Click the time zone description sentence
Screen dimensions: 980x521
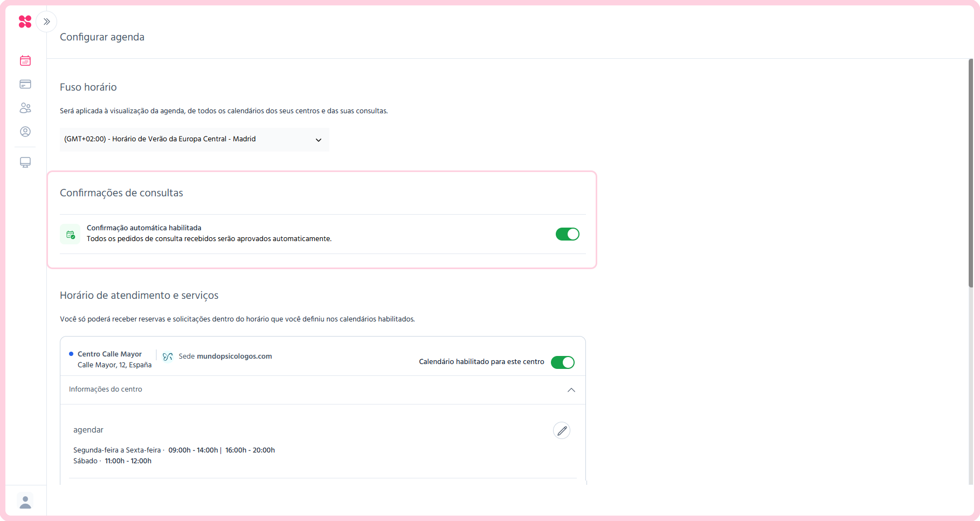click(x=224, y=111)
